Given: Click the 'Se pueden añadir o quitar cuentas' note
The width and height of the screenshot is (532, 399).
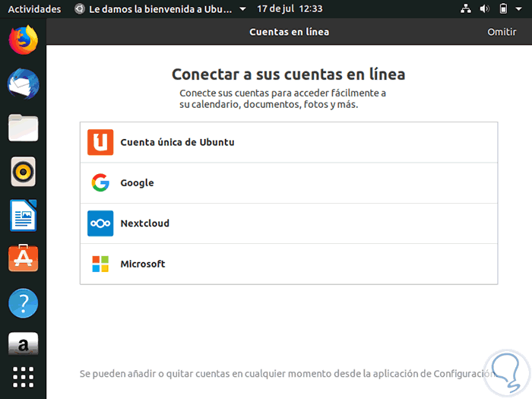Looking at the screenshot, I should pyautogui.click(x=288, y=374).
